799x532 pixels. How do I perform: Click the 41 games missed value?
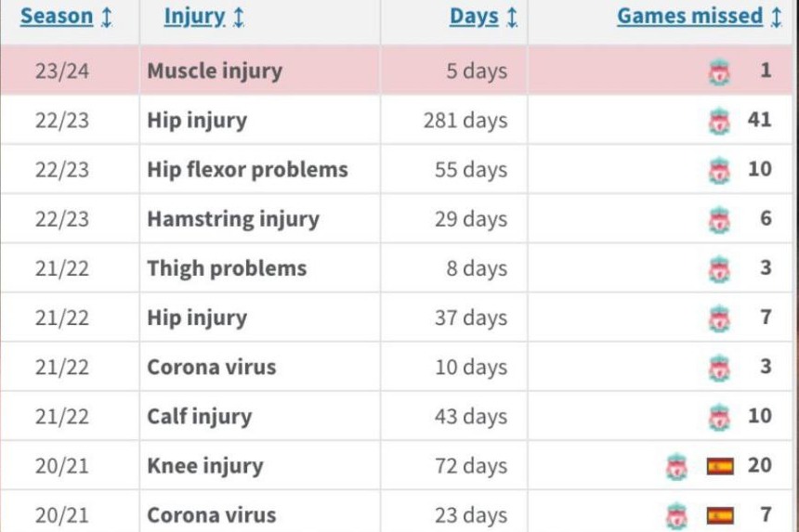(759, 120)
